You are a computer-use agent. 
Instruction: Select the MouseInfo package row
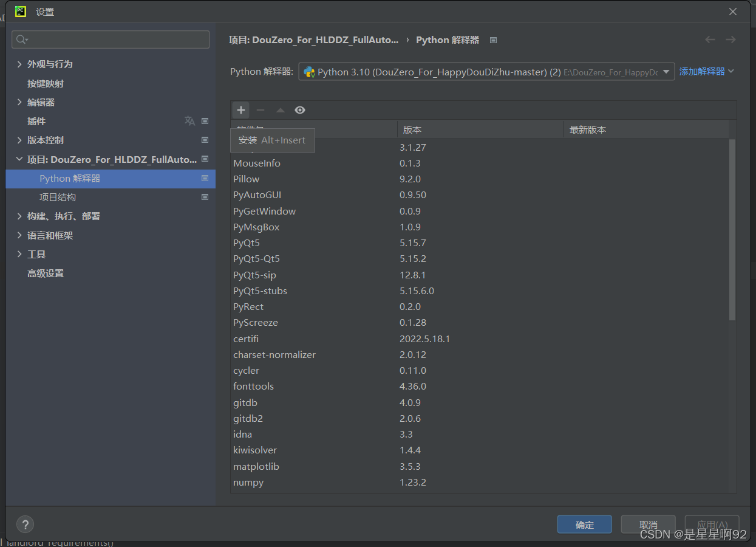pos(480,163)
